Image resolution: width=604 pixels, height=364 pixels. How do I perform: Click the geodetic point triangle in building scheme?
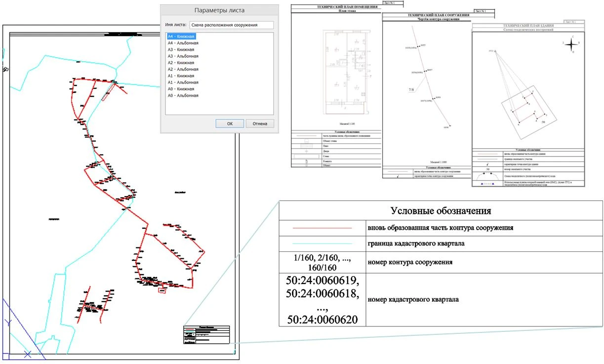pos(494,51)
